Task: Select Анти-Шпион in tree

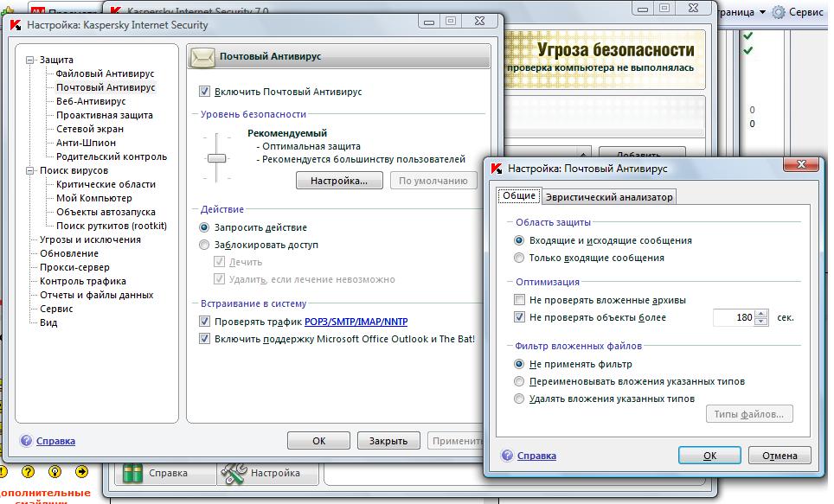Action: click(87, 143)
